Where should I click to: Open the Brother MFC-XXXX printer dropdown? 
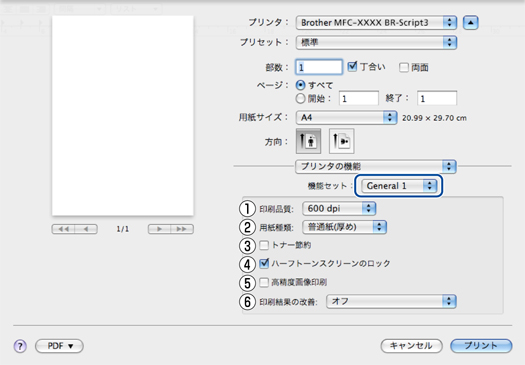[x=376, y=23]
